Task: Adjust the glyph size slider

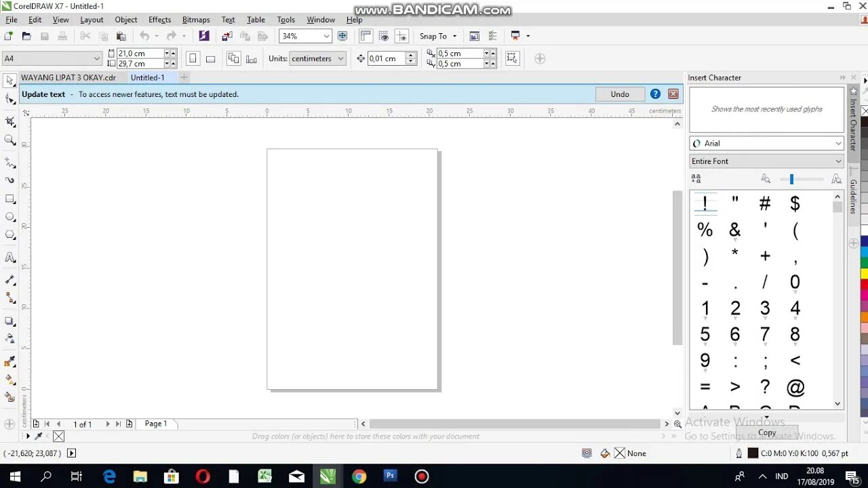Action: [x=791, y=179]
